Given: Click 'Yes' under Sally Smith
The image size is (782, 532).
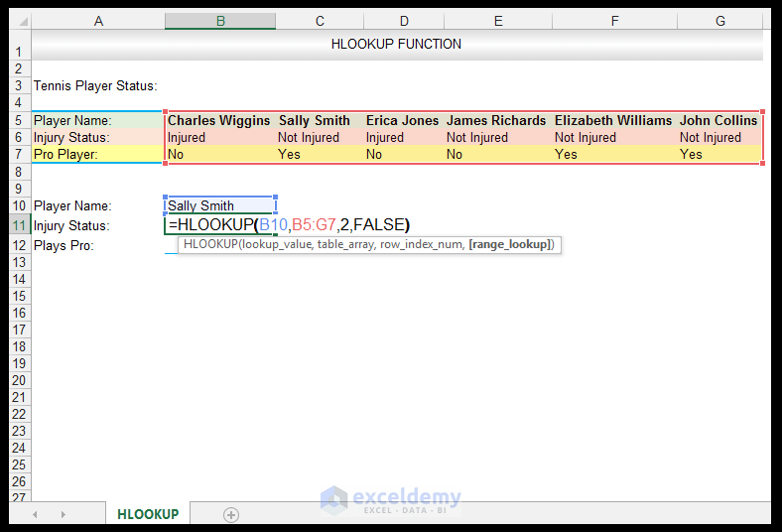Looking at the screenshot, I should 320,154.
